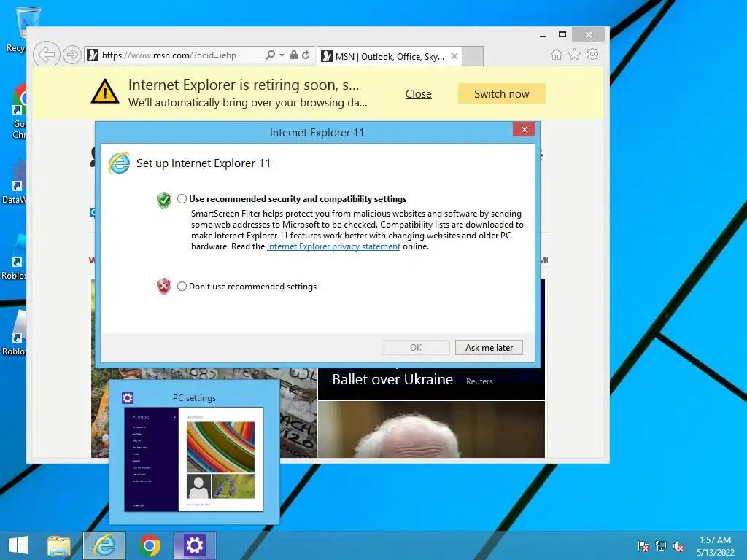
Task: Open IE favorites star icon
Action: (x=575, y=55)
